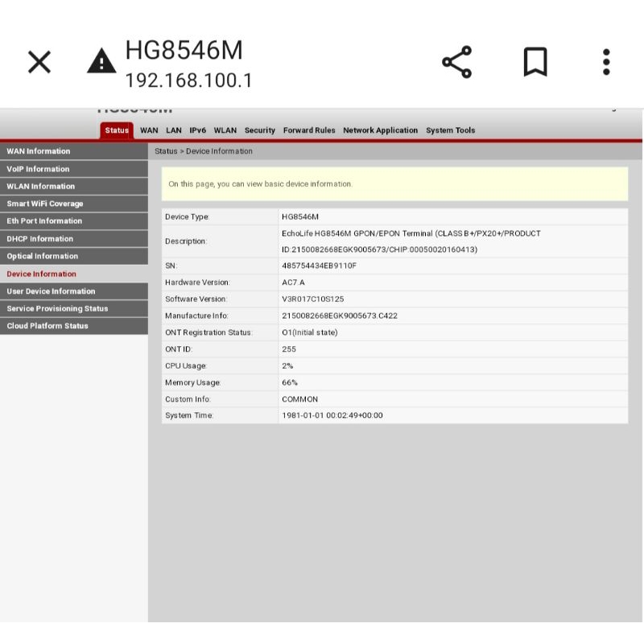Open Optical Information page
Image resolution: width=644 pixels, height=644 pixels.
click(x=74, y=256)
